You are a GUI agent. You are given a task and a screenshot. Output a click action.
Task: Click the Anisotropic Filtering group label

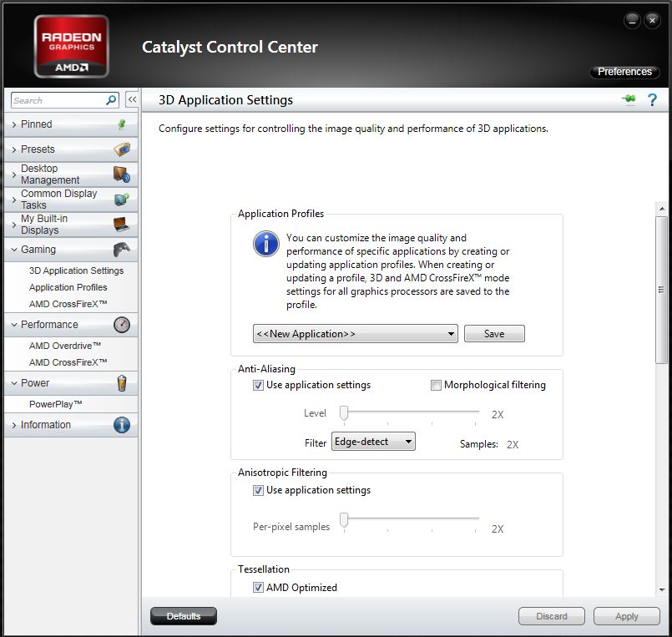coord(282,473)
